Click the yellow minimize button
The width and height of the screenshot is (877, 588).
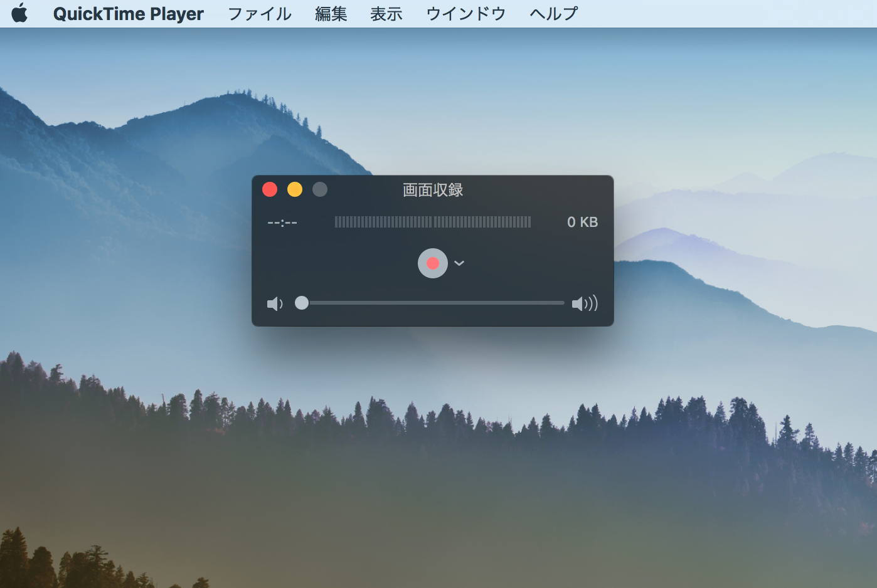[295, 189]
